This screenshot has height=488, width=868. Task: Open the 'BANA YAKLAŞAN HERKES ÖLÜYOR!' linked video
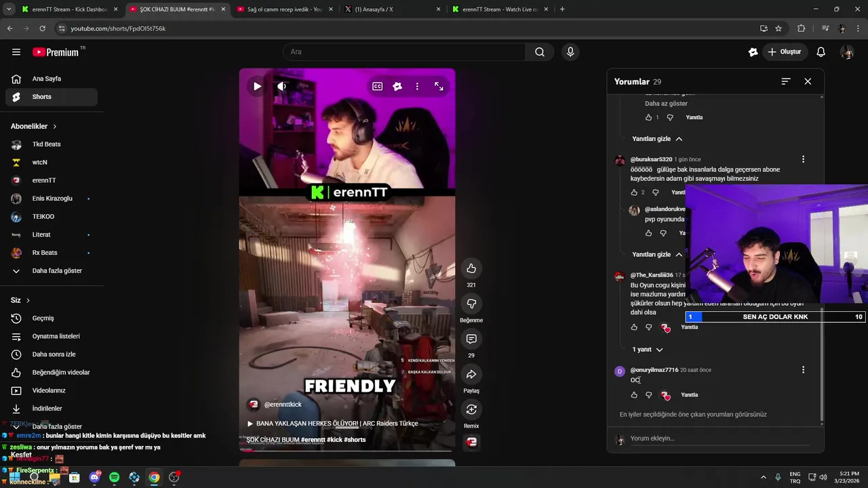332,424
